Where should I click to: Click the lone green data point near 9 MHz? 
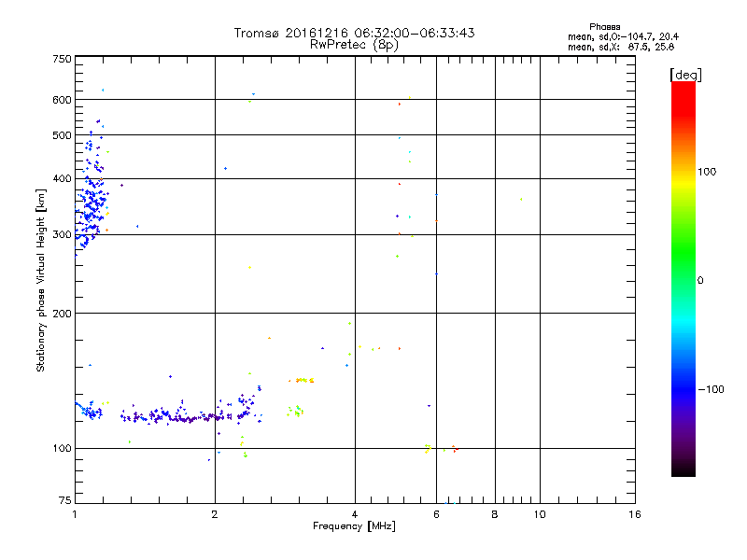(521, 199)
